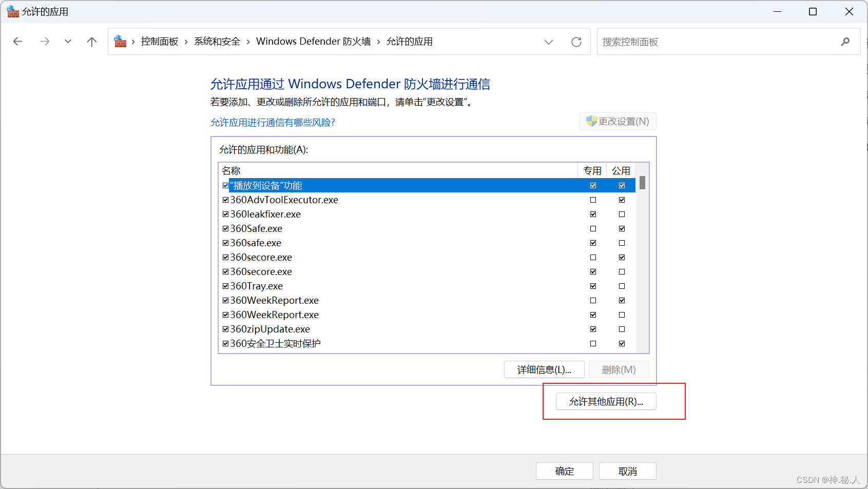Toggle 公用 checkbox for "播放到设备"功能

(x=622, y=186)
